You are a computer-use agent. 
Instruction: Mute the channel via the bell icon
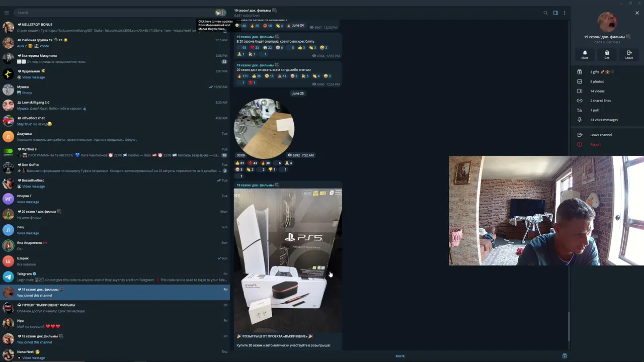[585, 54]
